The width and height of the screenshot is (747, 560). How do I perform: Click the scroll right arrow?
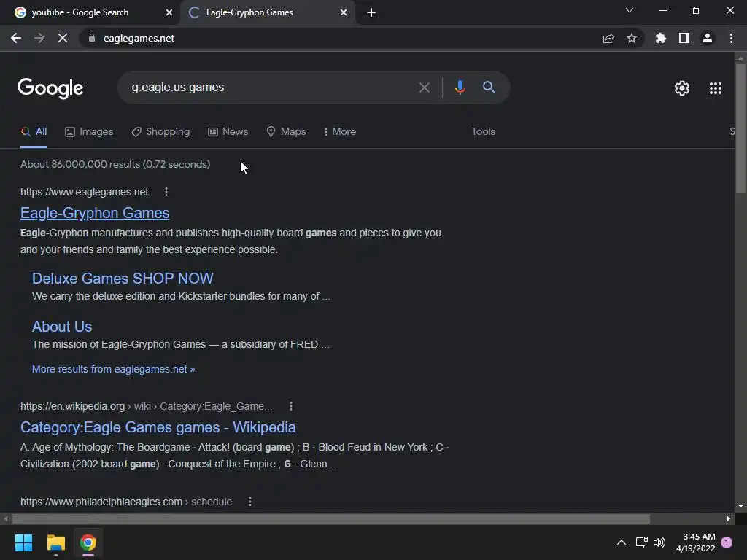pos(729,518)
